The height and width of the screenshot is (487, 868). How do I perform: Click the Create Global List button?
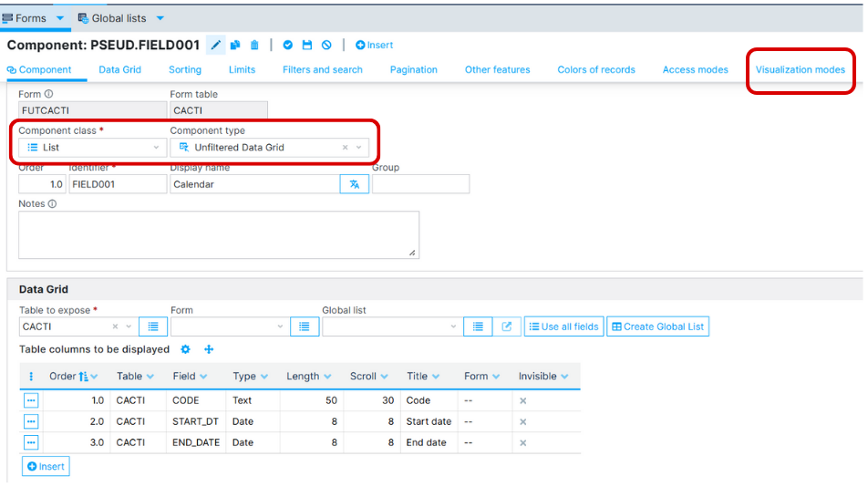point(657,326)
